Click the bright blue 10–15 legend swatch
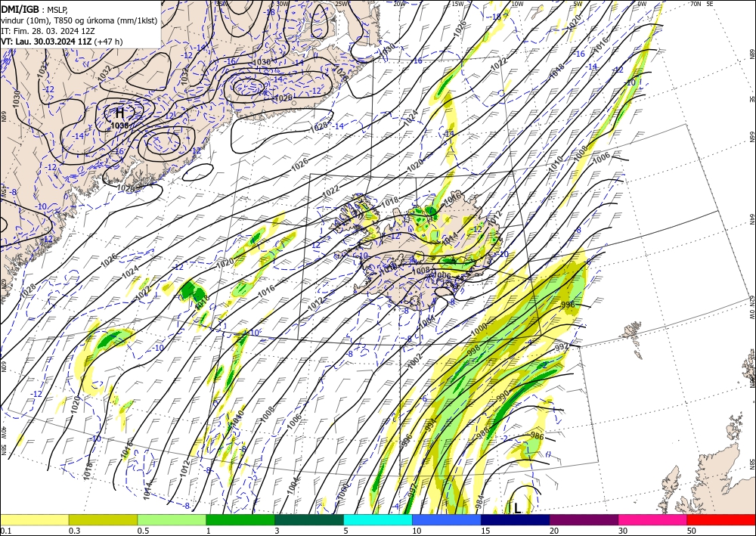This screenshot has width=756, height=536. tap(447, 519)
